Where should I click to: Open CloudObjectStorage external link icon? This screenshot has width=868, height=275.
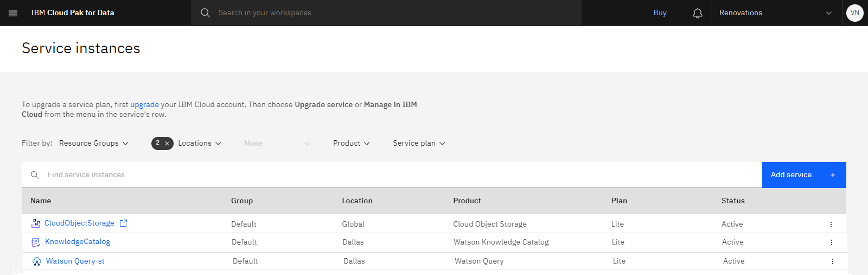123,223
